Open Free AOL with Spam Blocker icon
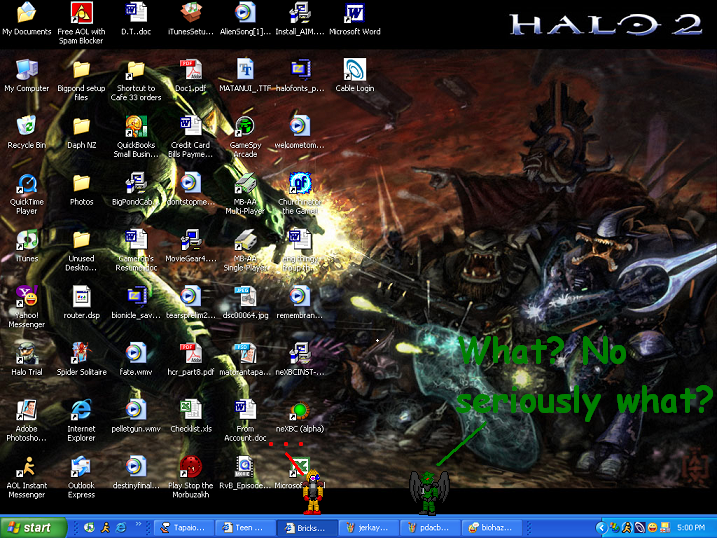The height and width of the screenshot is (538, 717). click(81, 13)
